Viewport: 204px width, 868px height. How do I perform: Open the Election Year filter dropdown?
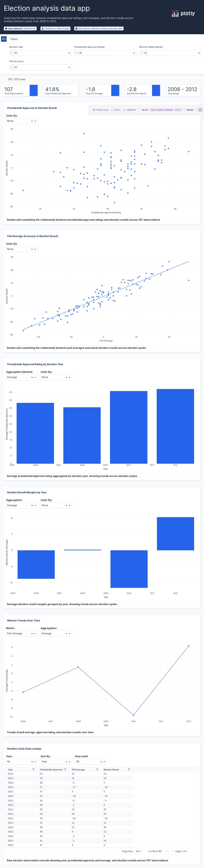pyautogui.click(x=69, y=53)
